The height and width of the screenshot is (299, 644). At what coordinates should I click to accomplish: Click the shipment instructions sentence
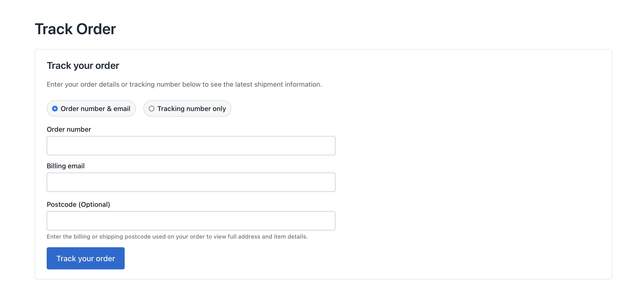click(184, 84)
